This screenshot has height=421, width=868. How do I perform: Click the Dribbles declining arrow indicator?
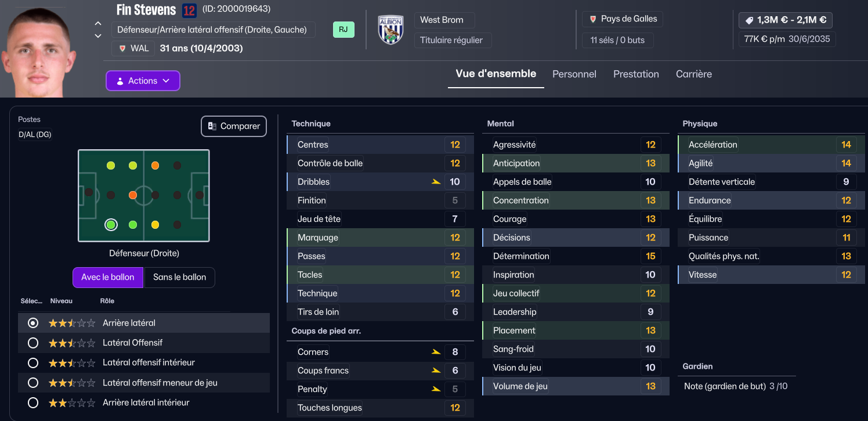(x=436, y=182)
